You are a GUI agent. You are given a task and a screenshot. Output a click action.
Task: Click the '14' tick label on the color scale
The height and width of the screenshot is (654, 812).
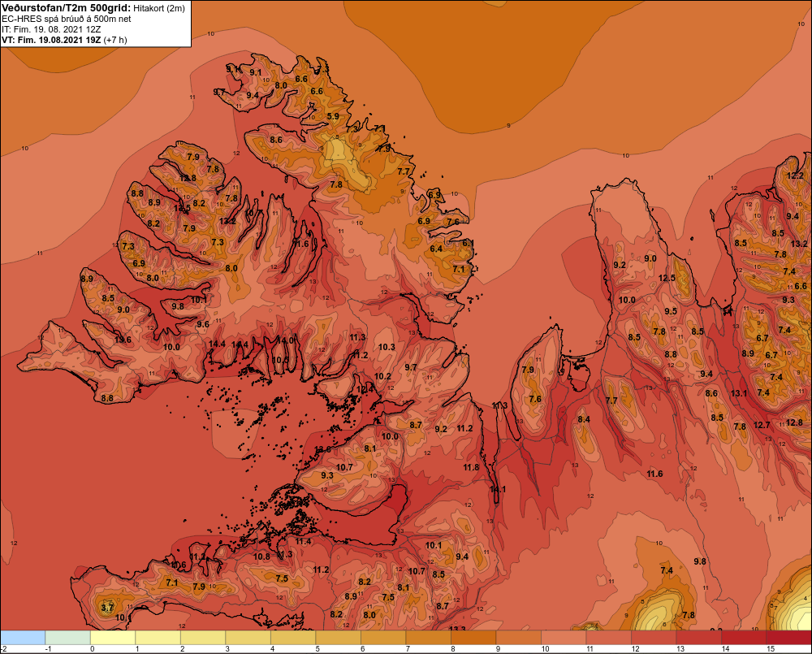pyautogui.click(x=725, y=649)
